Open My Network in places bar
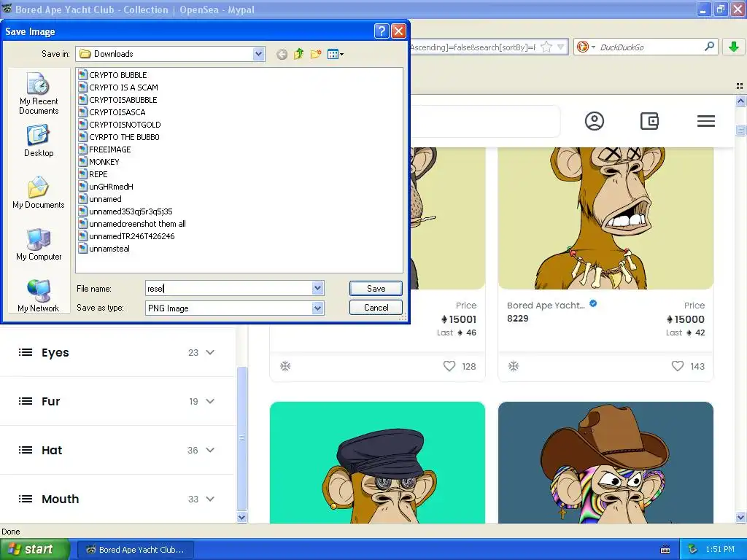 coord(39,296)
